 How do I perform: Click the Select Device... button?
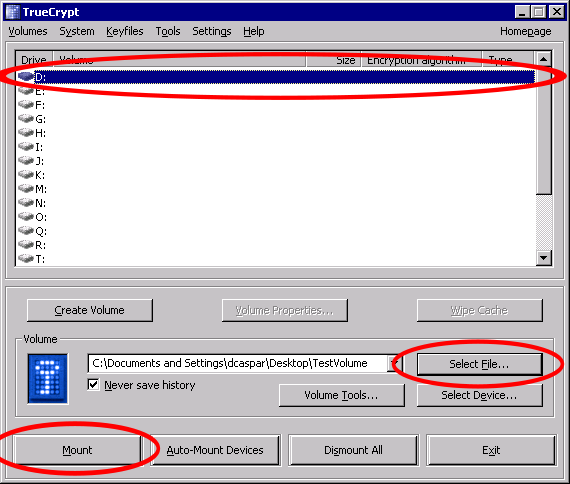point(479,395)
